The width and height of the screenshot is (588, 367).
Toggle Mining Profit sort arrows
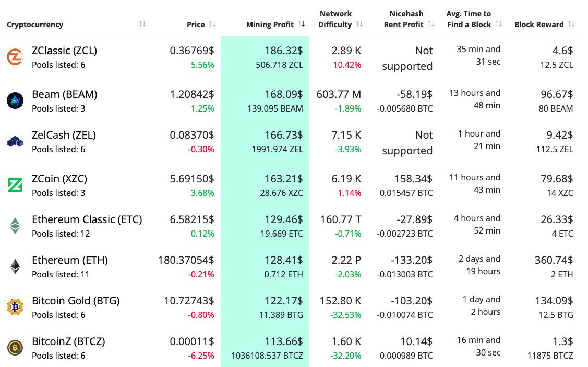click(x=302, y=24)
